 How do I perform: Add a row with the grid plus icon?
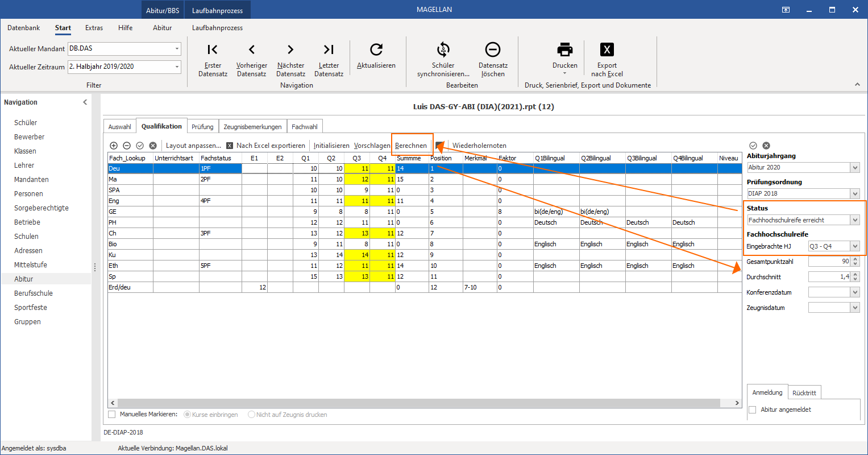click(114, 146)
